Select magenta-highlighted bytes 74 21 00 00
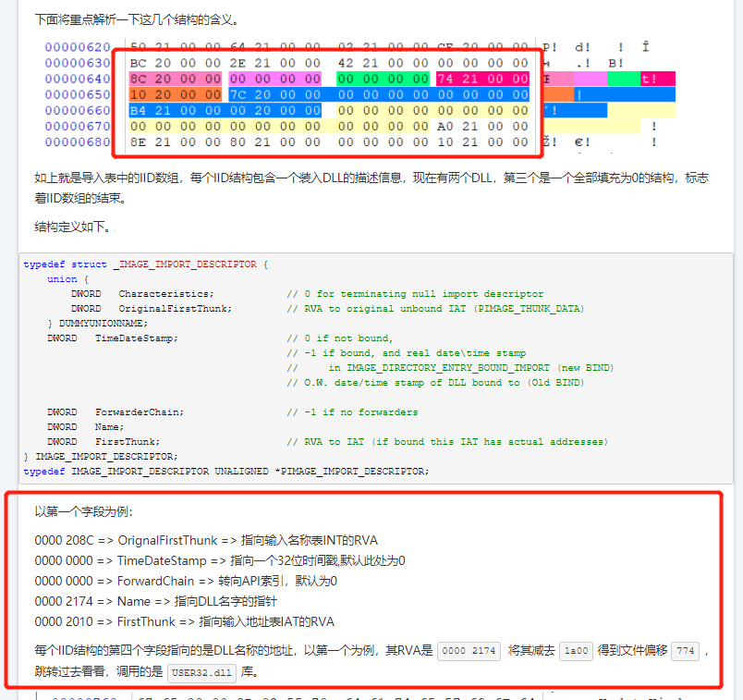Viewport: 743px width, 700px height. (x=482, y=79)
